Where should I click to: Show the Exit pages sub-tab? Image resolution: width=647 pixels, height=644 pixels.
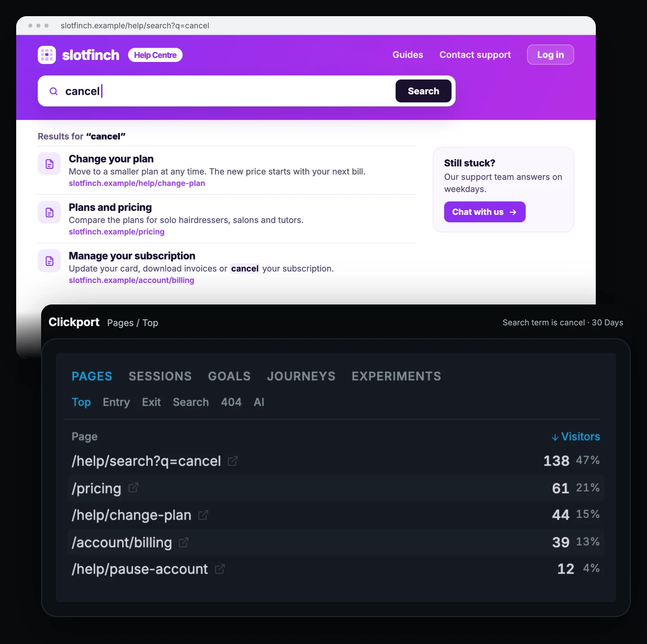151,402
